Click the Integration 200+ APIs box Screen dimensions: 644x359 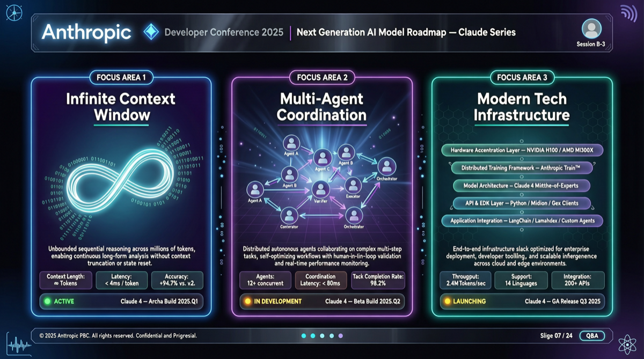[x=578, y=280]
